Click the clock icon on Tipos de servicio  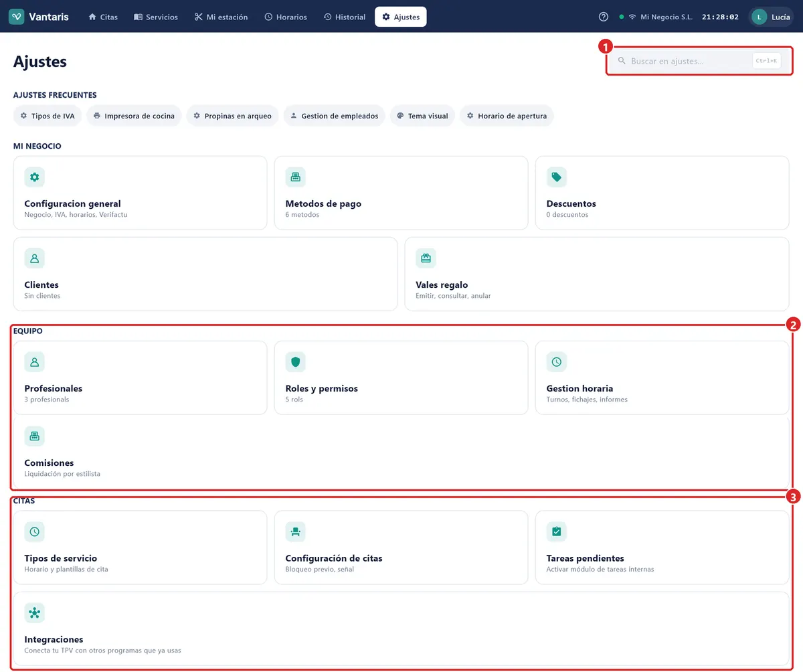pyautogui.click(x=35, y=532)
